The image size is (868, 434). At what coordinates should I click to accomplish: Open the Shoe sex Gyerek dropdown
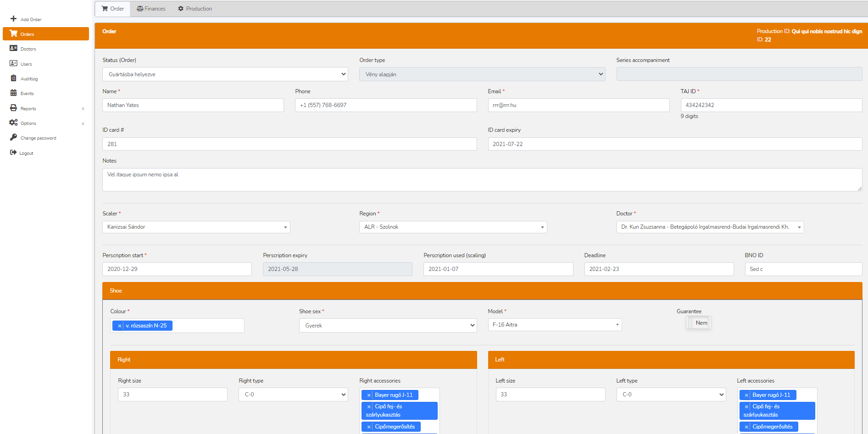click(388, 325)
